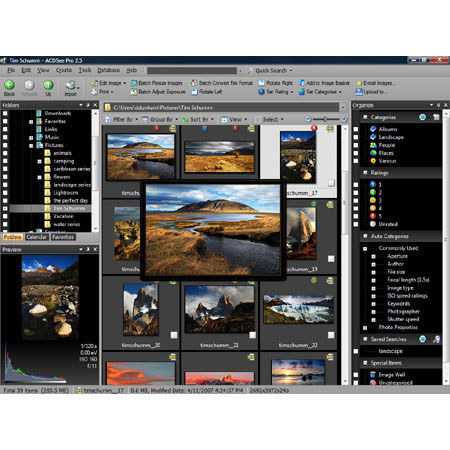
Task: Select the timschumm_21 thumbnail
Action: click(x=219, y=309)
